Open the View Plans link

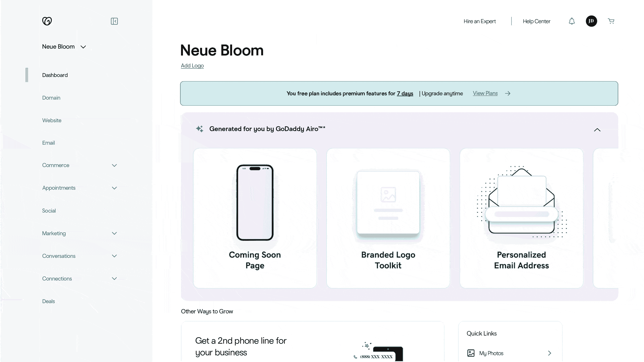tap(485, 93)
